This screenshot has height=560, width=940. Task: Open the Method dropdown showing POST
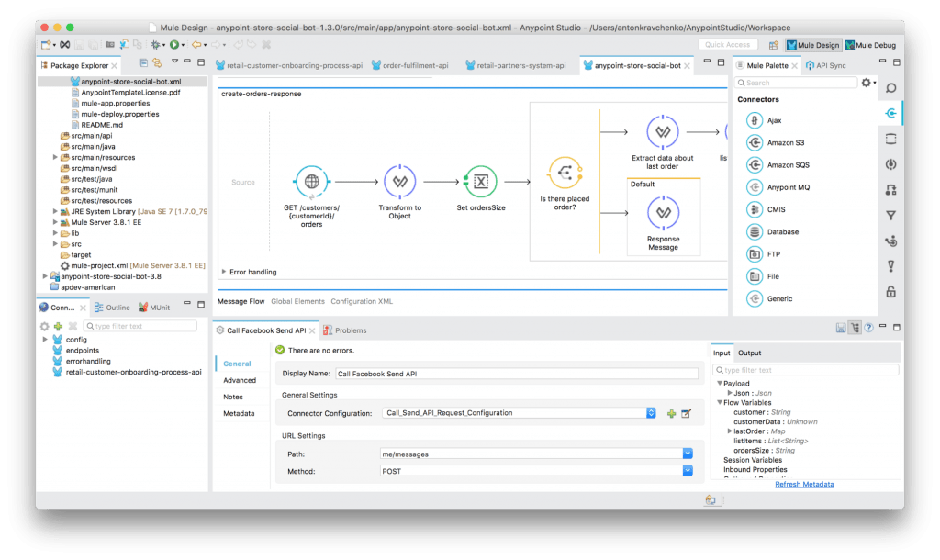tap(688, 470)
